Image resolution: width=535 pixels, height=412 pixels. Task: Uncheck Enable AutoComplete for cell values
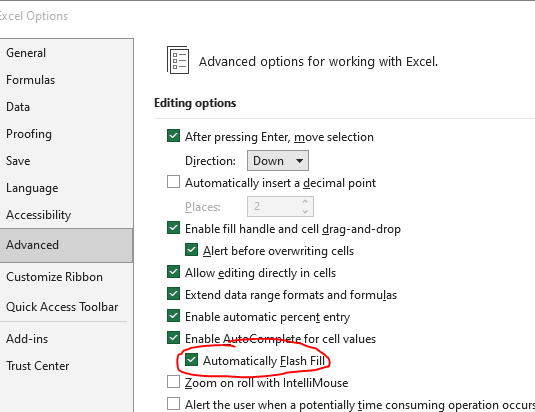point(173,338)
